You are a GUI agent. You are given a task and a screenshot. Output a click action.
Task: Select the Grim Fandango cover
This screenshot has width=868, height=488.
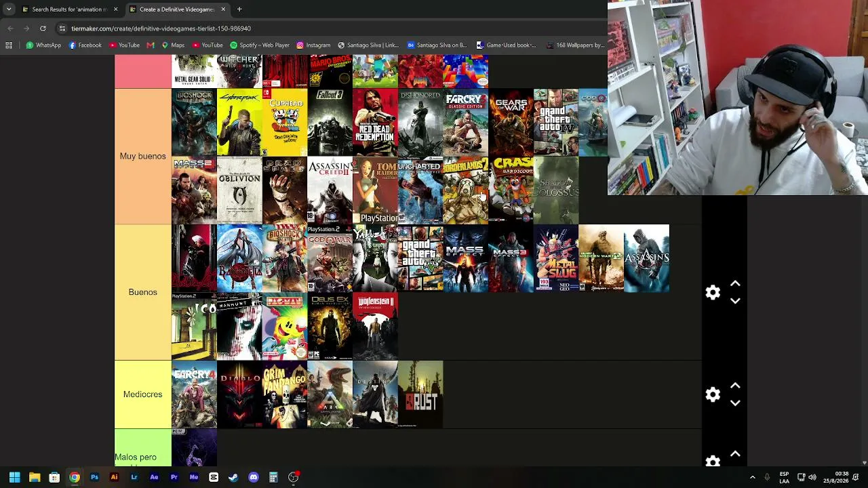coord(285,394)
